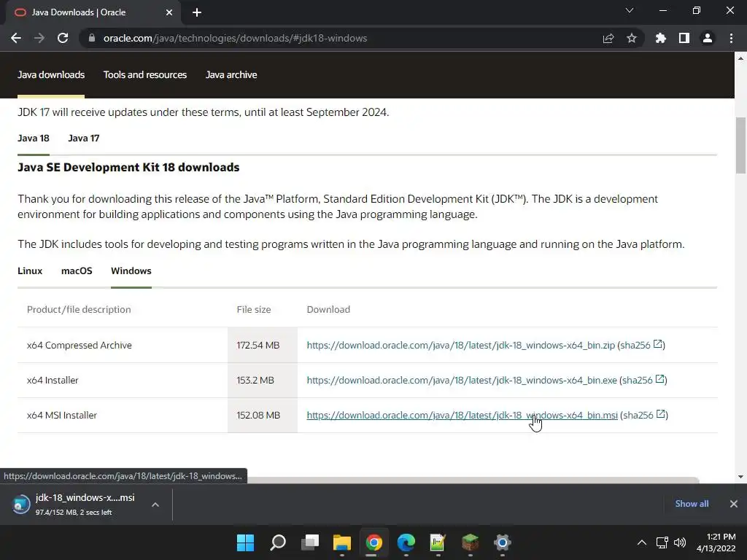
Task: Select the macOS platform tab
Action: (77, 271)
